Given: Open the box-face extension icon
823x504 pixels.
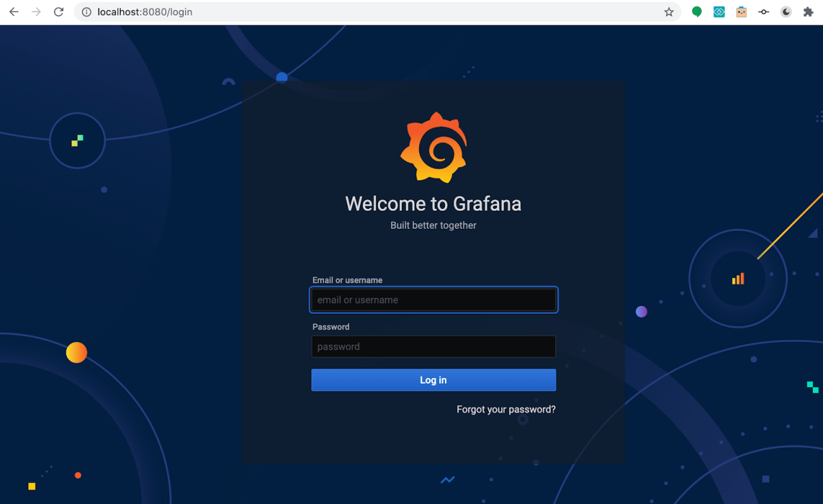Looking at the screenshot, I should tap(741, 12).
